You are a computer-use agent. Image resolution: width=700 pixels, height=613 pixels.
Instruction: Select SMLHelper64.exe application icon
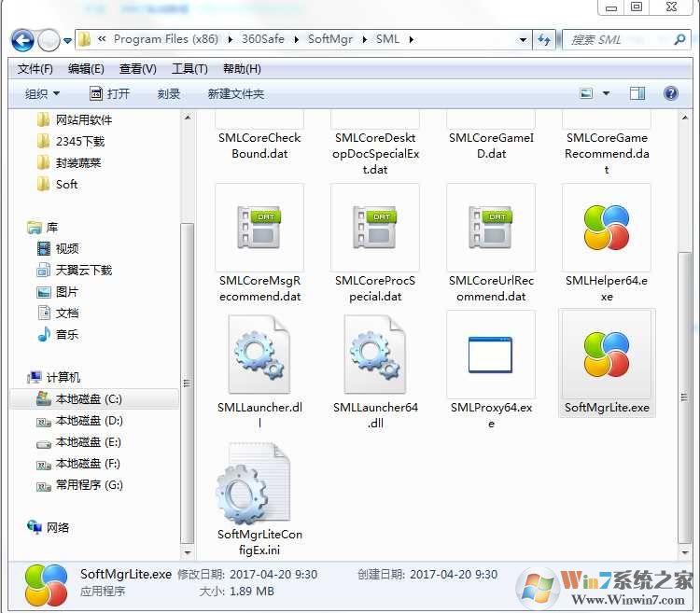tap(607, 227)
